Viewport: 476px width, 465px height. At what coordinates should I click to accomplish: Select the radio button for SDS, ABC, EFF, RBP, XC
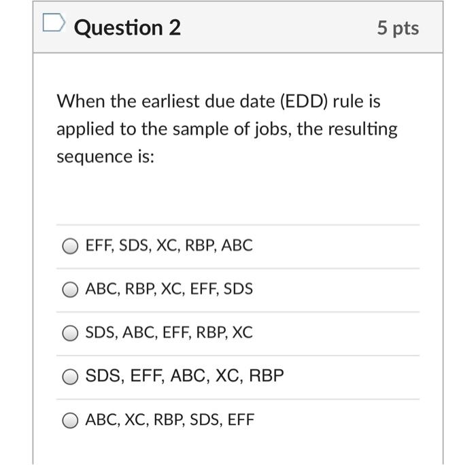coord(71,333)
